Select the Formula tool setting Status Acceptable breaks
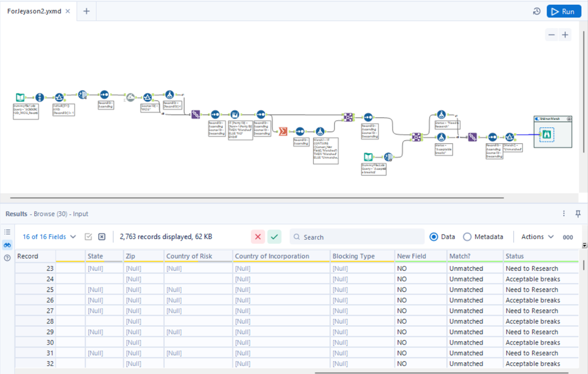 tap(441, 137)
